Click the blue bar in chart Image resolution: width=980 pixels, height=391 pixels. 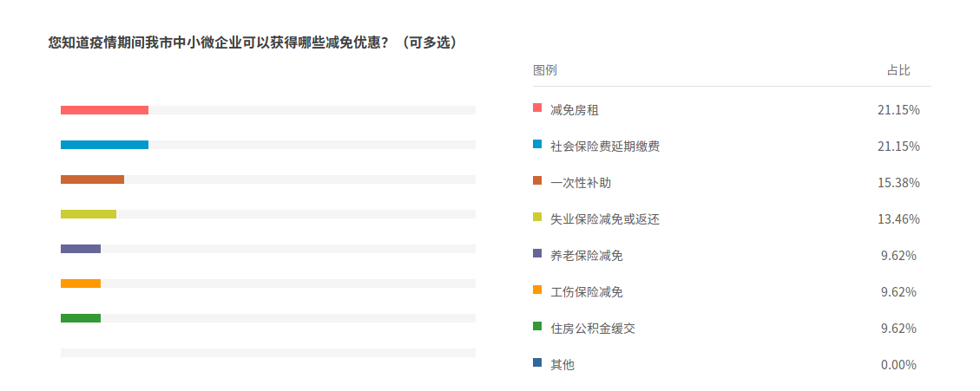tap(104, 145)
